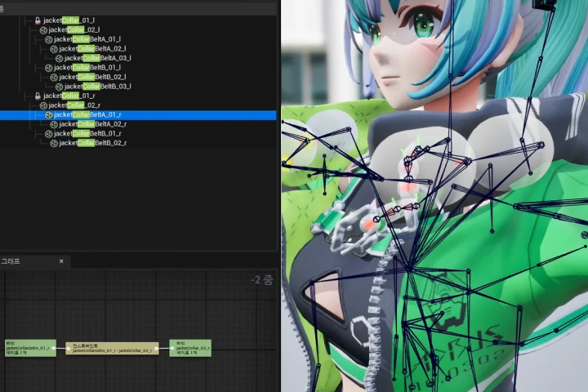Select the yellow constraint node in graph
The height and width of the screenshot is (392, 588).
[112, 348]
